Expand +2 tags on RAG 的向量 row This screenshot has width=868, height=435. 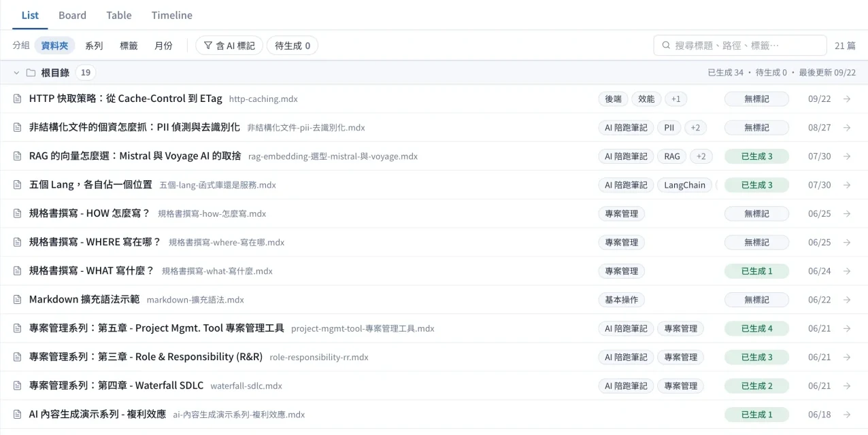coord(701,156)
